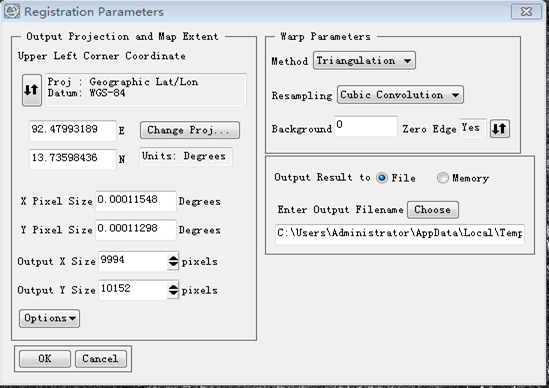The height and width of the screenshot is (388, 549).
Task: Close the Registration Parameters dialog
Action: [x=526, y=12]
